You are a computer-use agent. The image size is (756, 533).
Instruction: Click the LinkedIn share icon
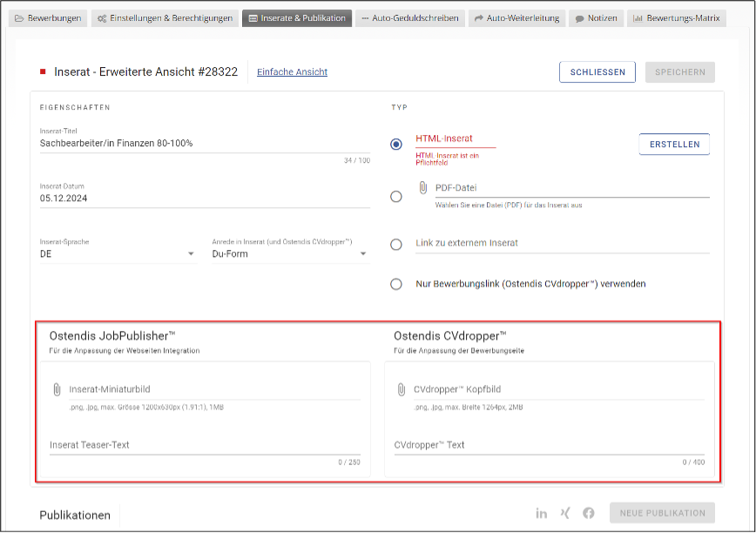point(542,513)
